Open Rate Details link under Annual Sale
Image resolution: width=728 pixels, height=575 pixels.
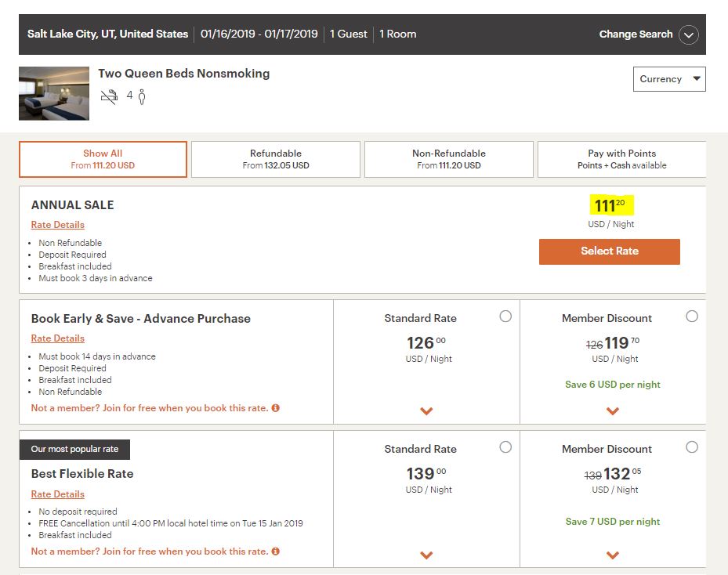coord(58,225)
